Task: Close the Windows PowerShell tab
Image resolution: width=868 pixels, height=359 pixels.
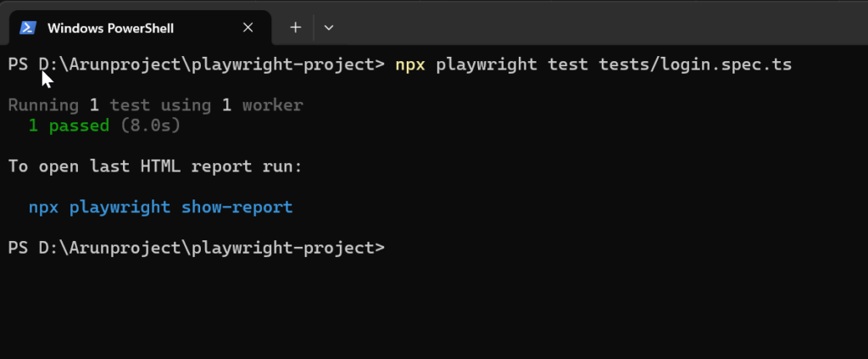Action: pos(248,27)
